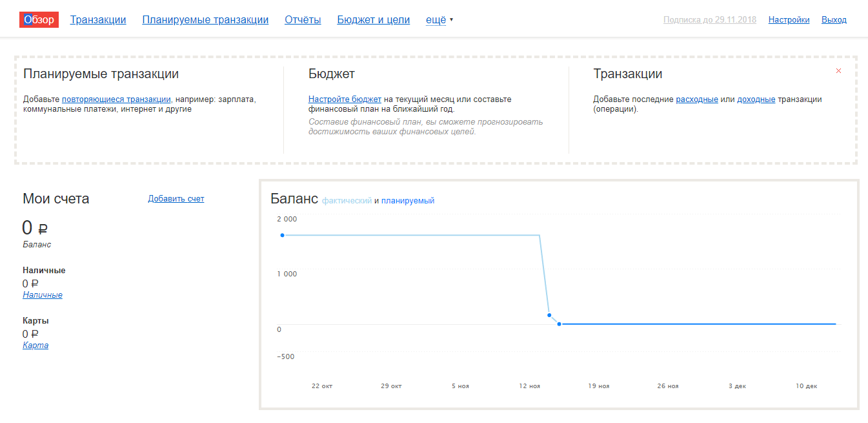Image resolution: width=868 pixels, height=423 pixels.
Task: Follow the "Настройте бюджет" link
Action: (x=345, y=99)
